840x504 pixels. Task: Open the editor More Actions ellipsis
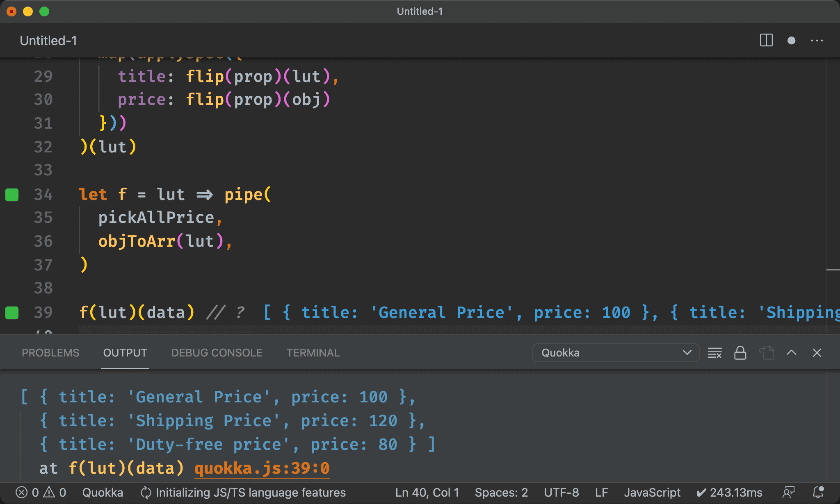pos(817,41)
